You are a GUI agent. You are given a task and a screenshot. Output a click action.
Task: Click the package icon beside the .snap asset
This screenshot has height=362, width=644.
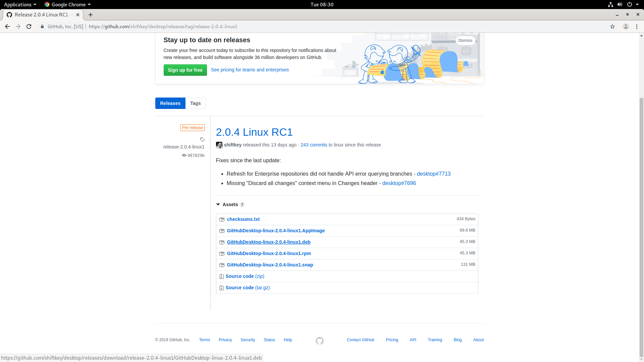click(x=222, y=265)
